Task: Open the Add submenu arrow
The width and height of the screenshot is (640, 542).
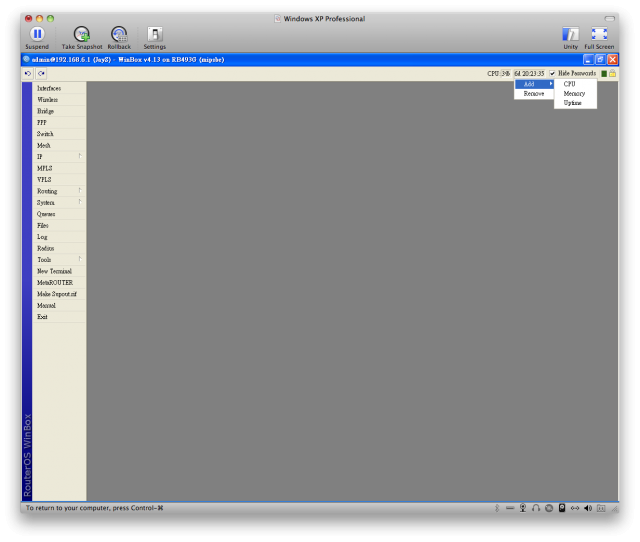Action: 551,84
